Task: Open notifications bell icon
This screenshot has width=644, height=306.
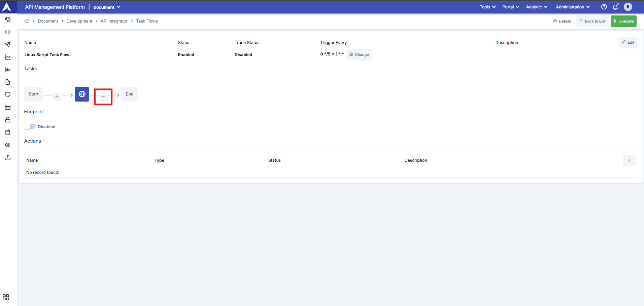Action: click(615, 7)
